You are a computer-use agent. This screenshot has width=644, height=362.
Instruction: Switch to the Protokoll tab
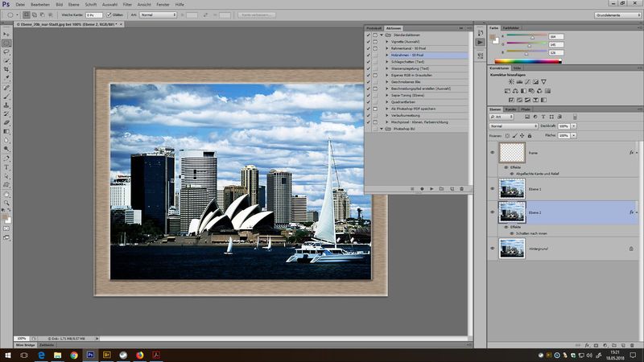pos(374,28)
